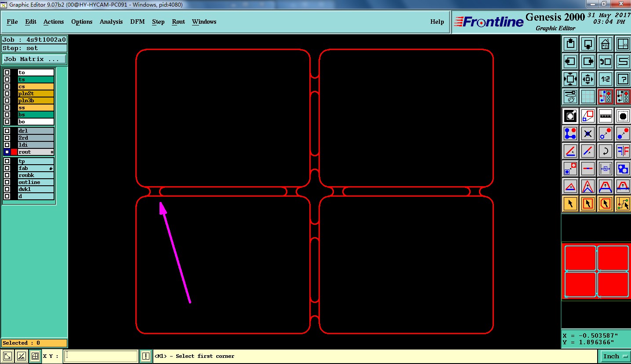This screenshot has height=364, width=631.
Task: Click the S-shaped trace icon in view toolbar
Action: pyautogui.click(x=623, y=61)
